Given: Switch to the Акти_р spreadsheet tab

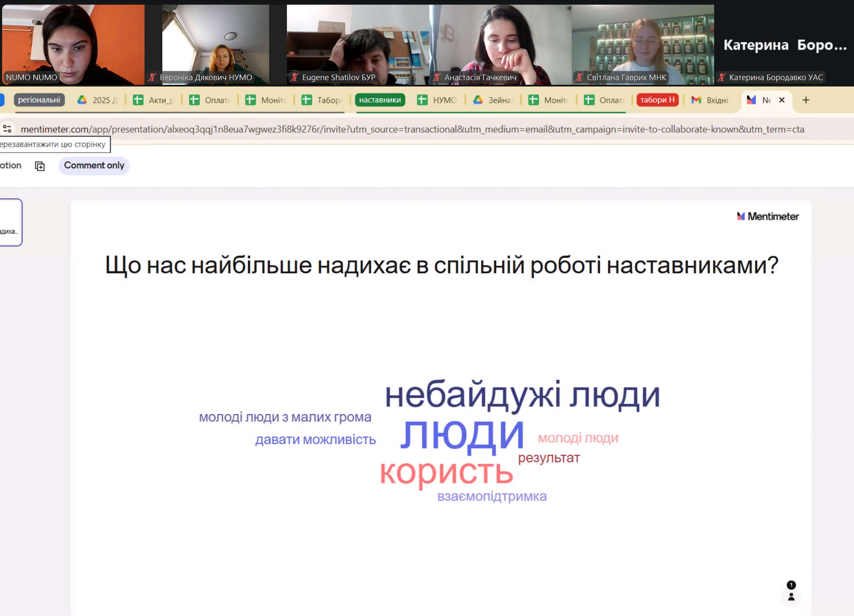Looking at the screenshot, I should [153, 100].
